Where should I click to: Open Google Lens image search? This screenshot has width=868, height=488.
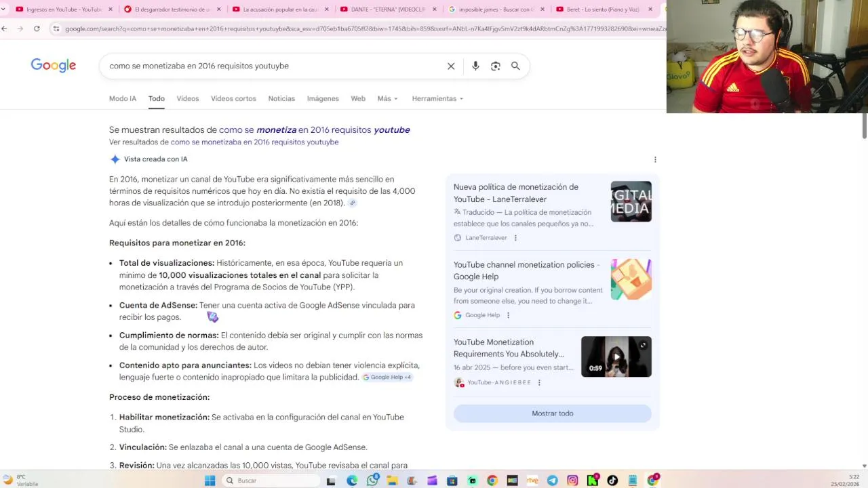coord(496,66)
